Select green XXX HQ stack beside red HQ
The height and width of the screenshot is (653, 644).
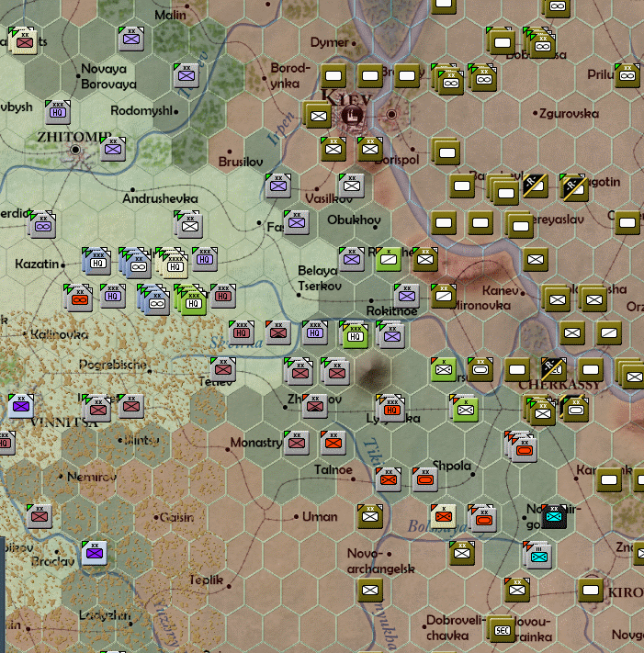tap(193, 303)
